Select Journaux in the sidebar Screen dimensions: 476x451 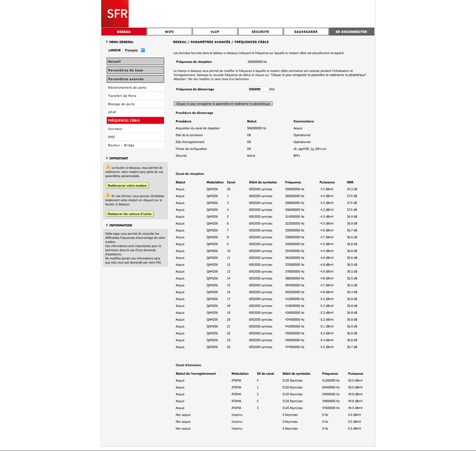tap(135, 128)
